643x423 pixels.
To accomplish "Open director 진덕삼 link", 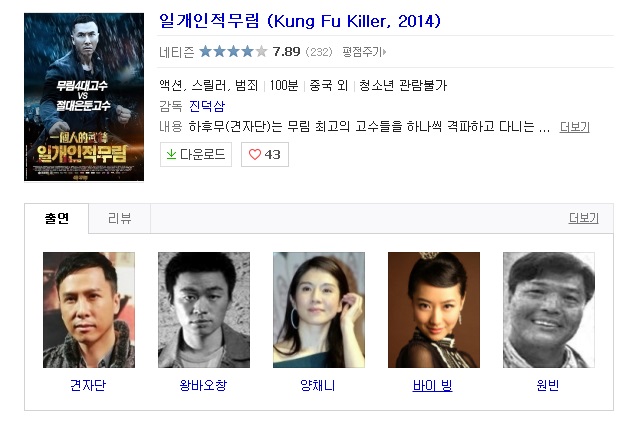I will click(207, 106).
